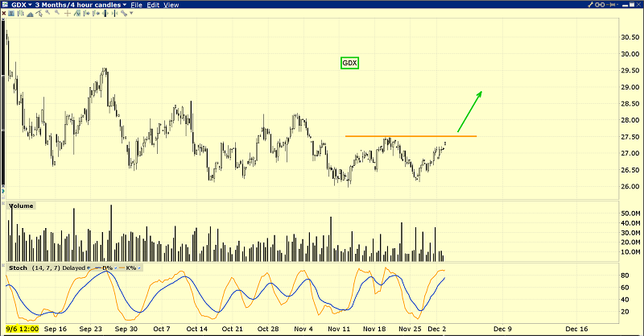Open the Edit menu
The height and width of the screenshot is (336, 644).
point(153,5)
